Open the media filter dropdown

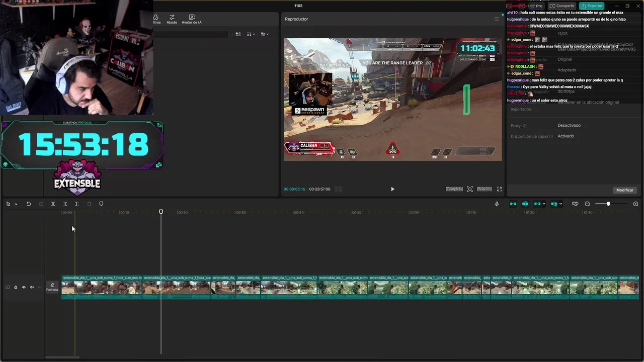pos(264,34)
